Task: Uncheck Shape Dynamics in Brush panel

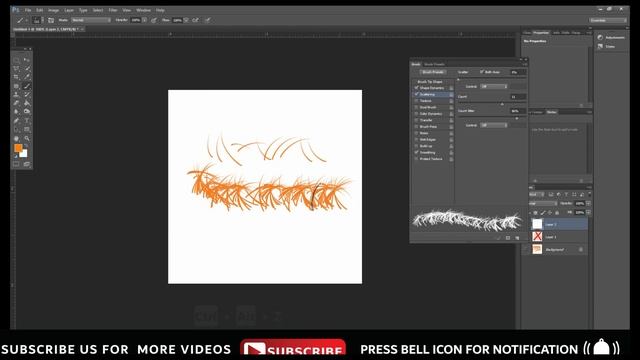Action: [416, 88]
